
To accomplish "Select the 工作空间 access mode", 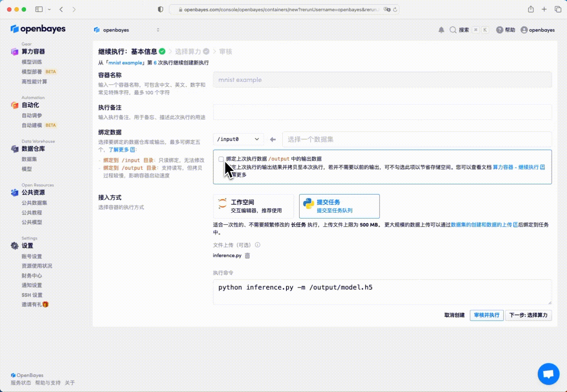I will point(253,206).
